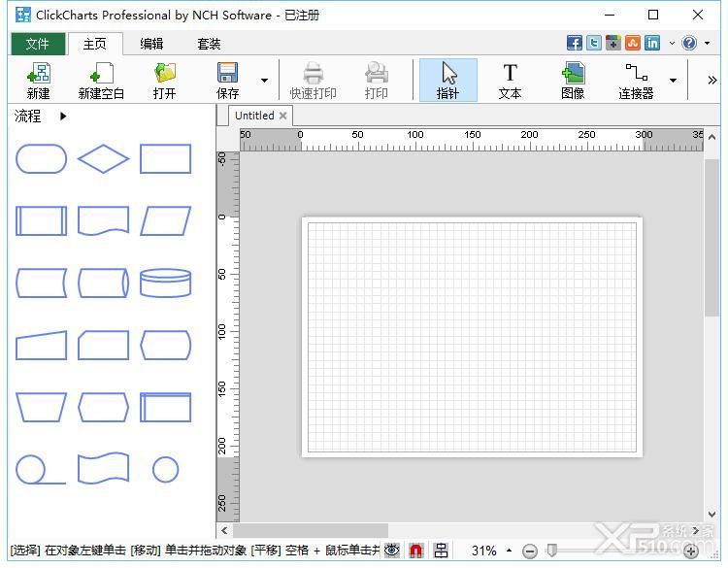Screen dimensions: 728x568
Task: Click the LinkedIn share icon
Action: [x=652, y=43]
